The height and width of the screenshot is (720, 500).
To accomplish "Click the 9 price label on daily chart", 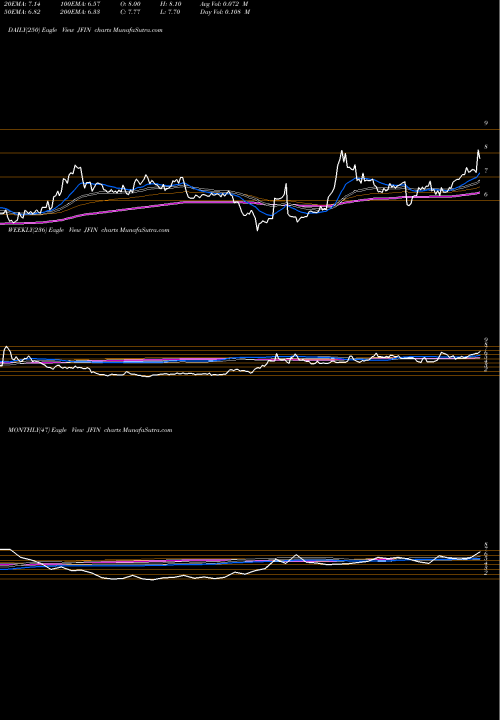I will [485, 123].
